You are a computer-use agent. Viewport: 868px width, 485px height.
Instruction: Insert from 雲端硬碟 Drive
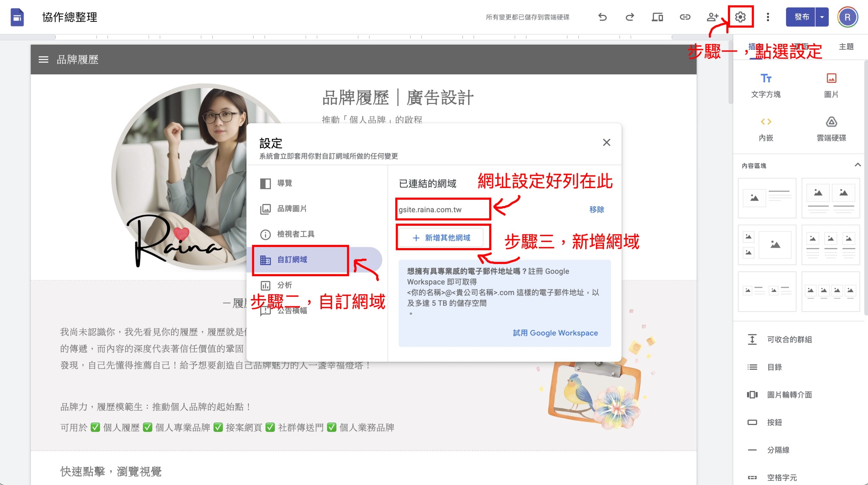point(831,128)
